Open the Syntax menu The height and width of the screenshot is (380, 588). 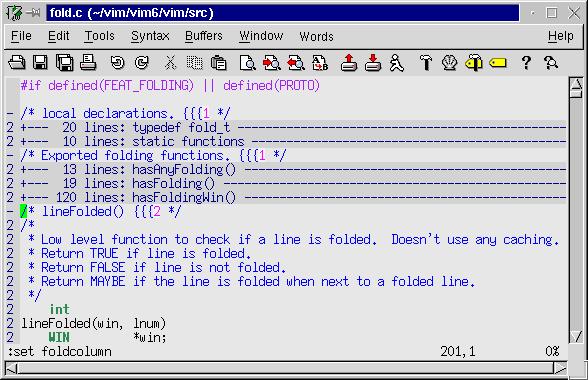[150, 36]
